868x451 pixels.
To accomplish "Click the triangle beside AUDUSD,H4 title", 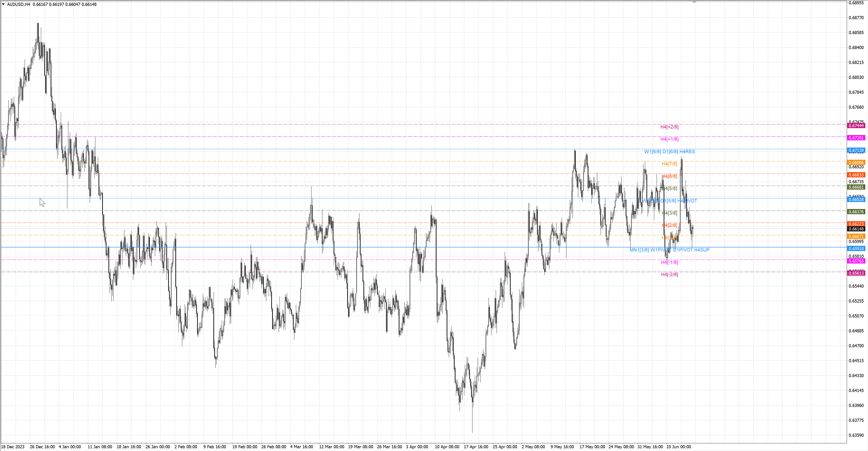I will pos(3,4).
